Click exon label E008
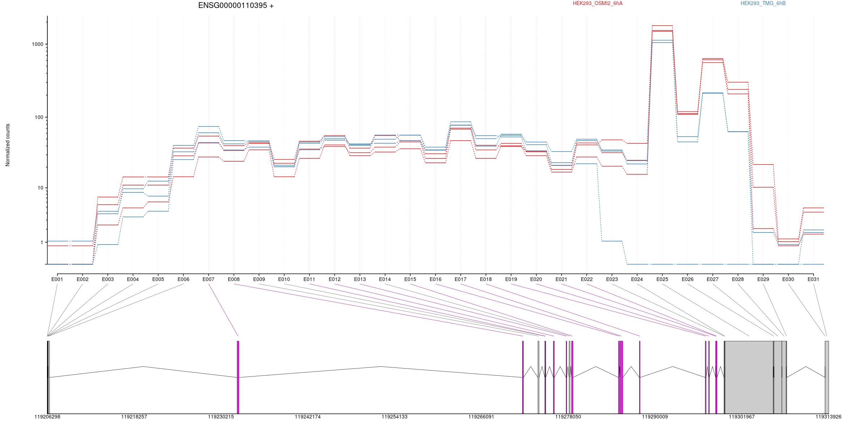The image size is (868, 434). pyautogui.click(x=234, y=279)
